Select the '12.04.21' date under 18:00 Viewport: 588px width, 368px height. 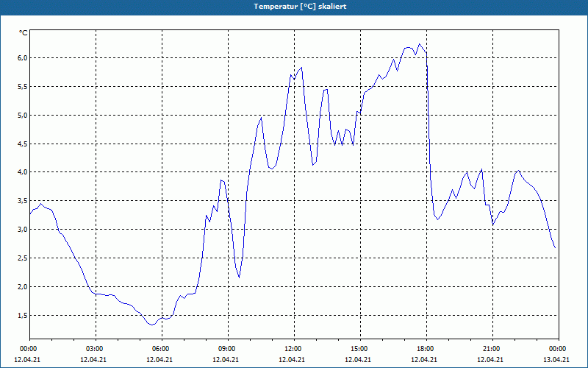click(424, 359)
